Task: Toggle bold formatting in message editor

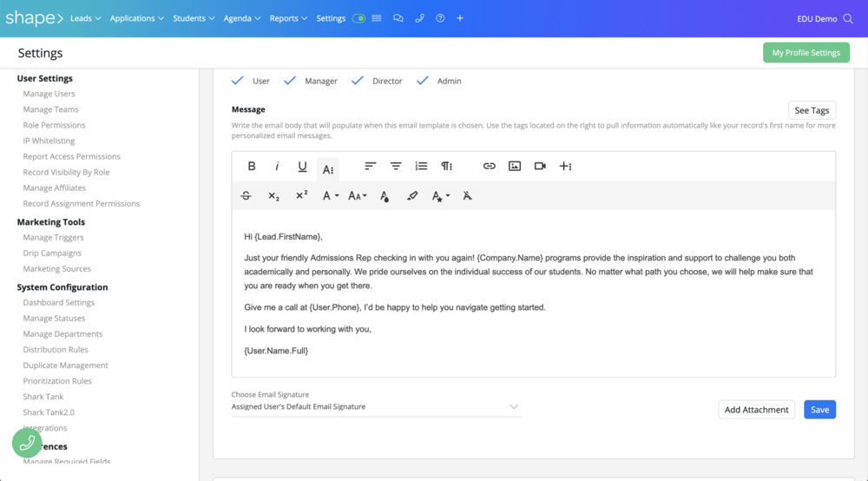Action: (x=252, y=166)
